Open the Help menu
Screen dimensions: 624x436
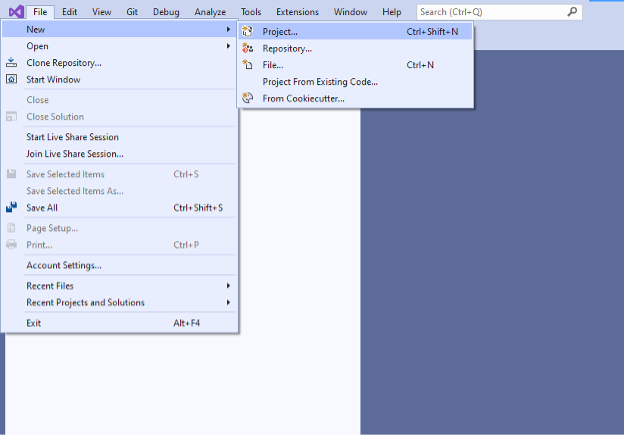(x=392, y=12)
